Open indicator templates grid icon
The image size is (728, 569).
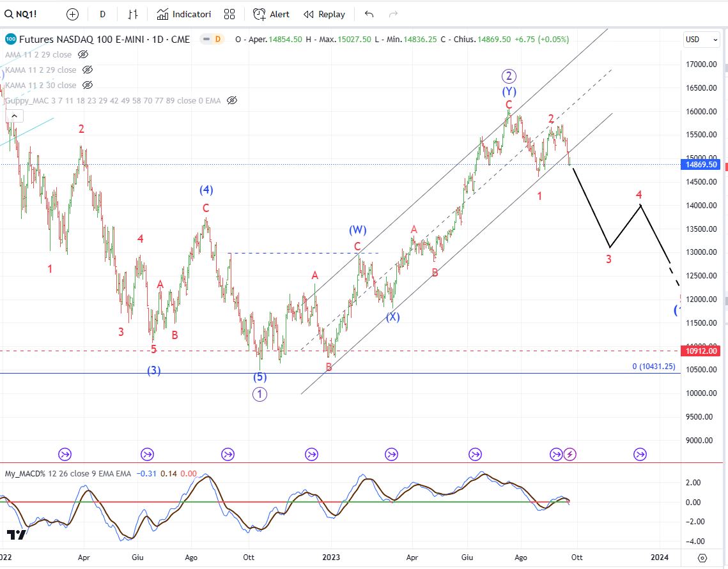229,15
